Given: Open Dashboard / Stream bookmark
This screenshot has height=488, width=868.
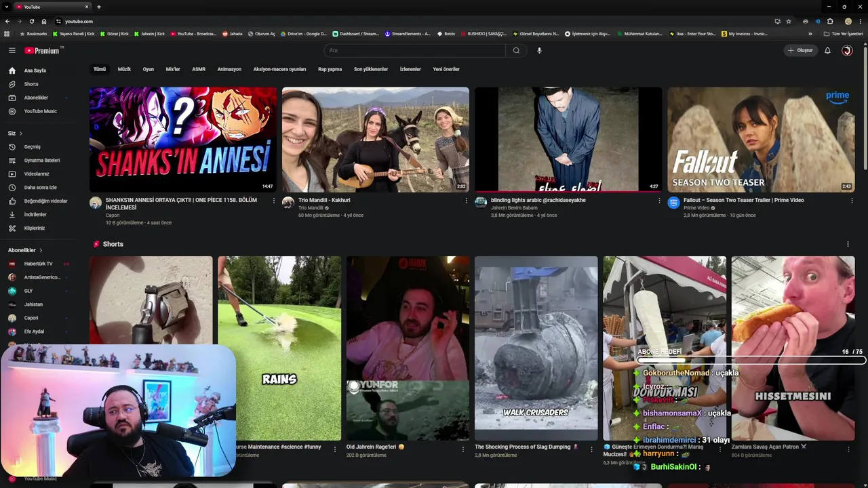Looking at the screenshot, I should [356, 33].
